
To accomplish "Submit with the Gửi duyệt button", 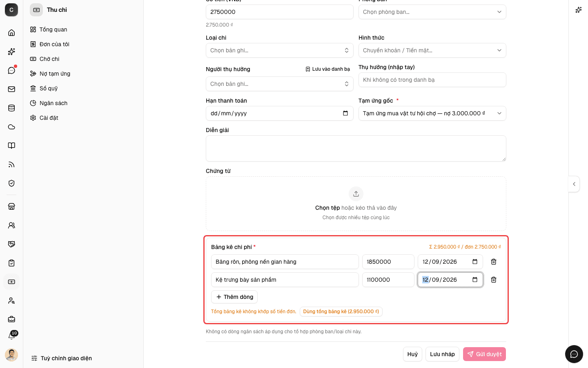I will pos(484,354).
